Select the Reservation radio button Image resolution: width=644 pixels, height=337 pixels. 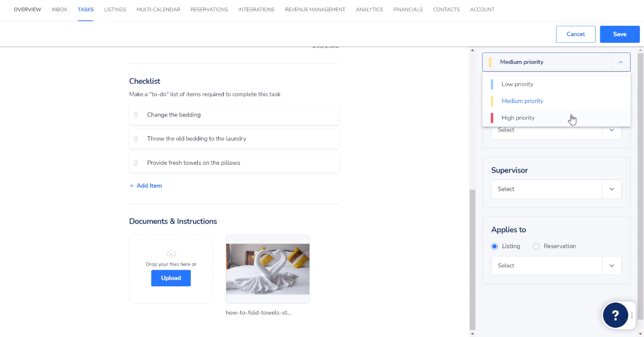coord(536,246)
